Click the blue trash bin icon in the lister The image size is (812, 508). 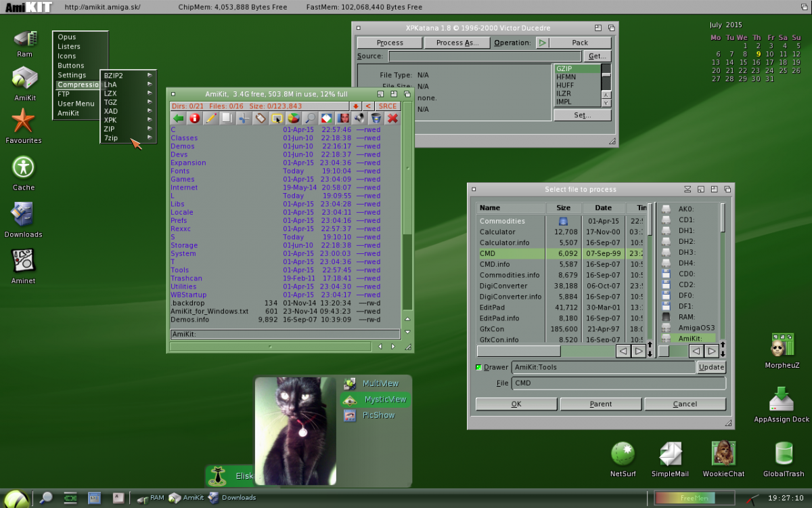(x=375, y=119)
